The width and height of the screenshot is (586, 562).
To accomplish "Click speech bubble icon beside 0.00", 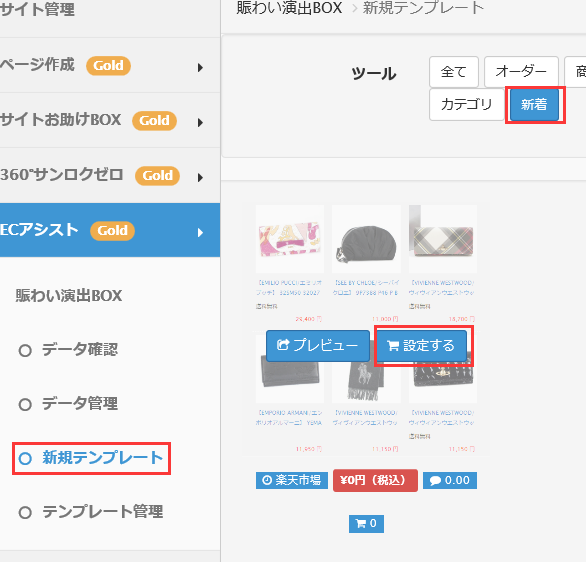I will pos(435,481).
